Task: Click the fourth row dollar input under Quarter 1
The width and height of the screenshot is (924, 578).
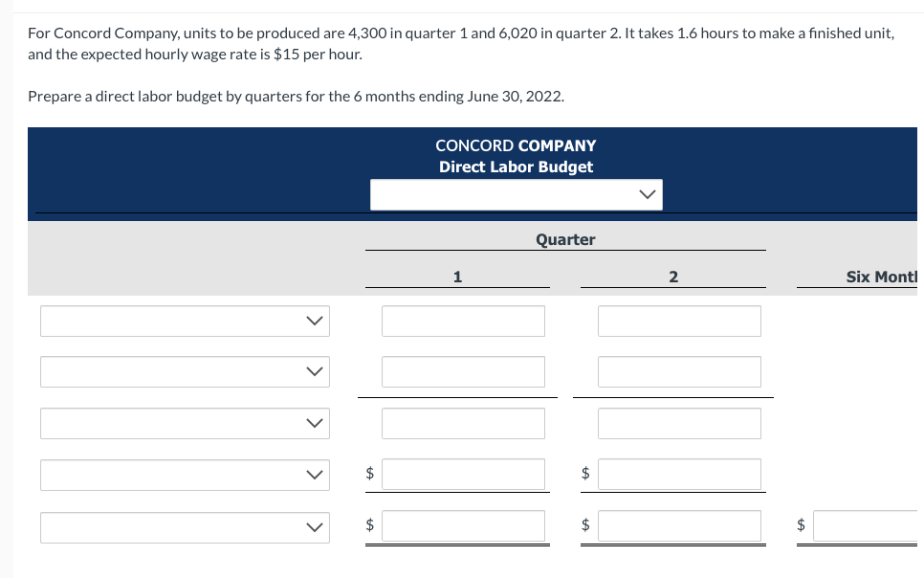Action: [x=463, y=474]
